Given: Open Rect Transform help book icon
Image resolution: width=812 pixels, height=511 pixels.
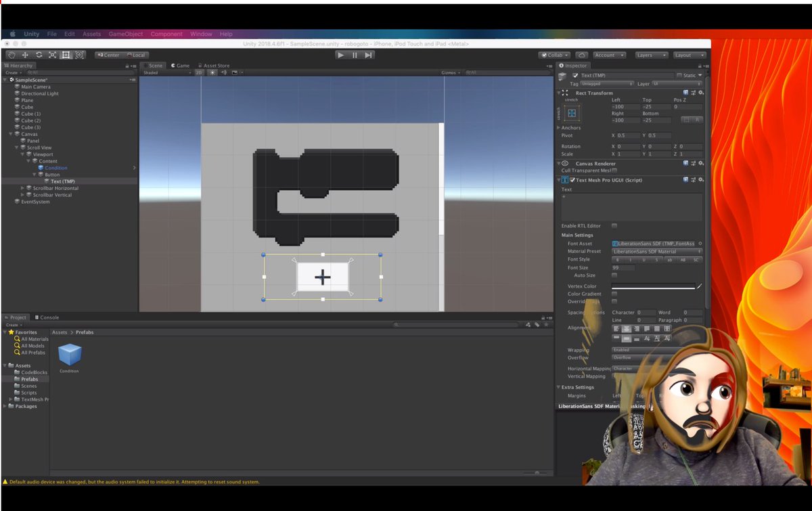Looking at the screenshot, I should point(685,93).
